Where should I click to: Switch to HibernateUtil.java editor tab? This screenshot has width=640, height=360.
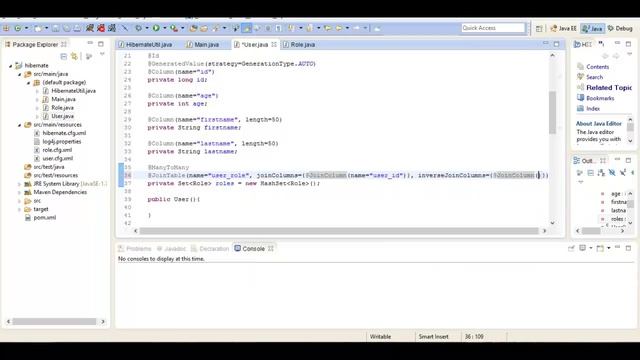pos(145,44)
